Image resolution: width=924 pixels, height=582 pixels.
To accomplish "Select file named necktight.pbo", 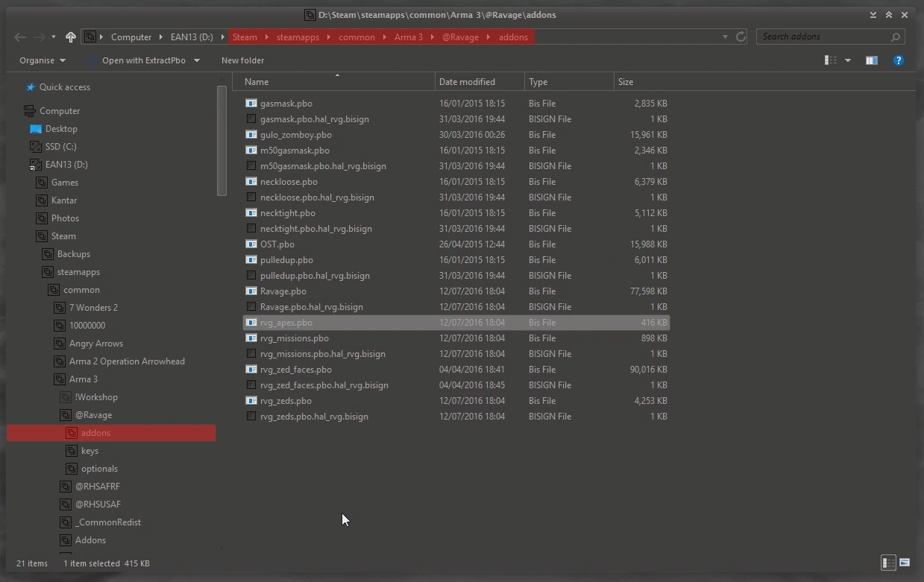I will coord(288,213).
